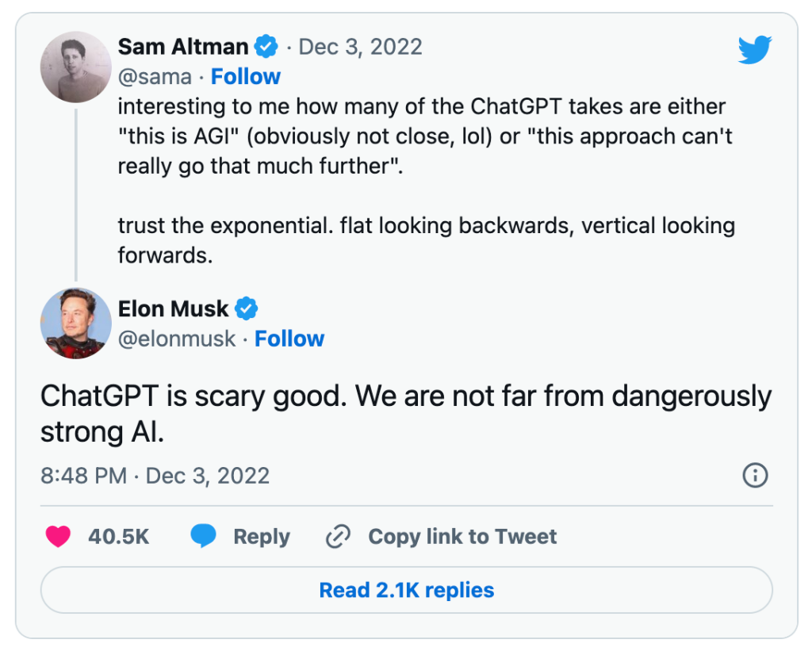812x651 pixels.
Task: Click the 'ChatGPT is scary good' tweet text
Action: click(405, 414)
